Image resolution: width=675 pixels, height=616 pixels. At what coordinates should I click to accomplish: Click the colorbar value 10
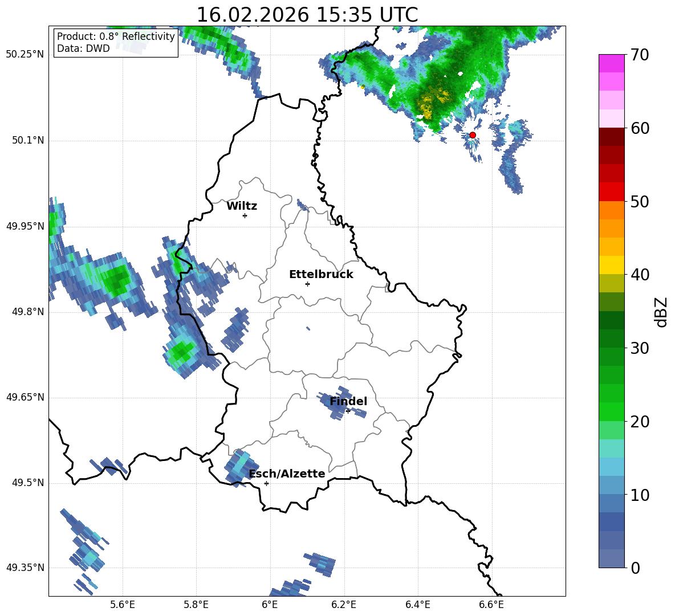pyautogui.click(x=640, y=495)
